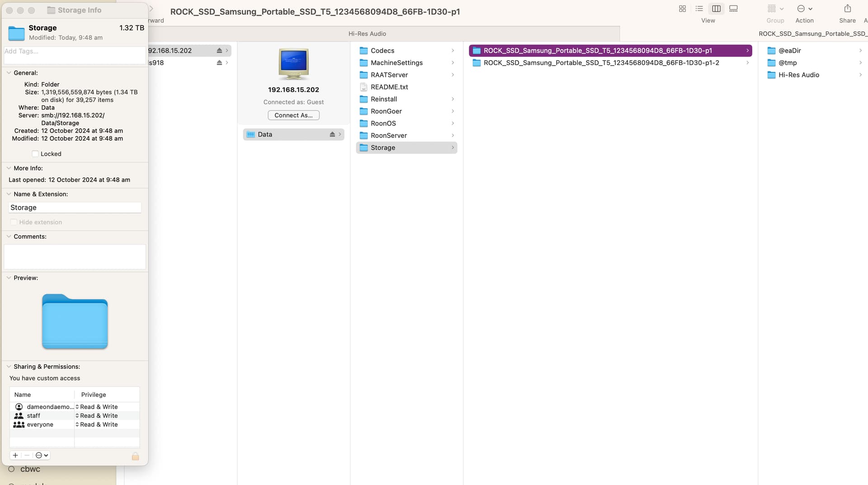The width and height of the screenshot is (868, 485).
Task: Collapse the More Info section
Action: click(x=9, y=168)
